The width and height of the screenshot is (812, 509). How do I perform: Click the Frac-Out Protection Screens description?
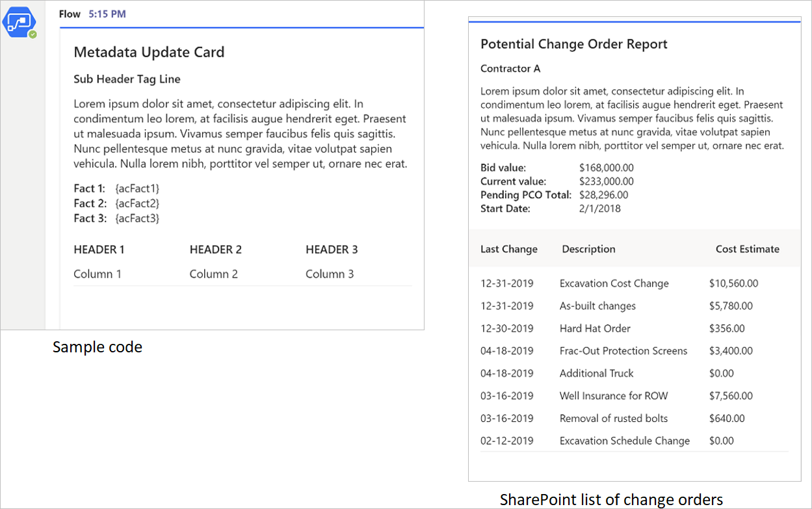pos(623,351)
